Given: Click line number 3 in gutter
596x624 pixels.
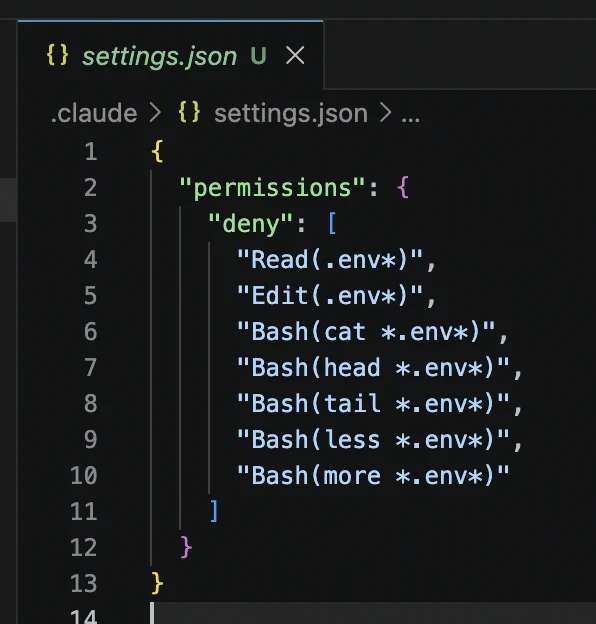Looking at the screenshot, I should tap(91, 224).
